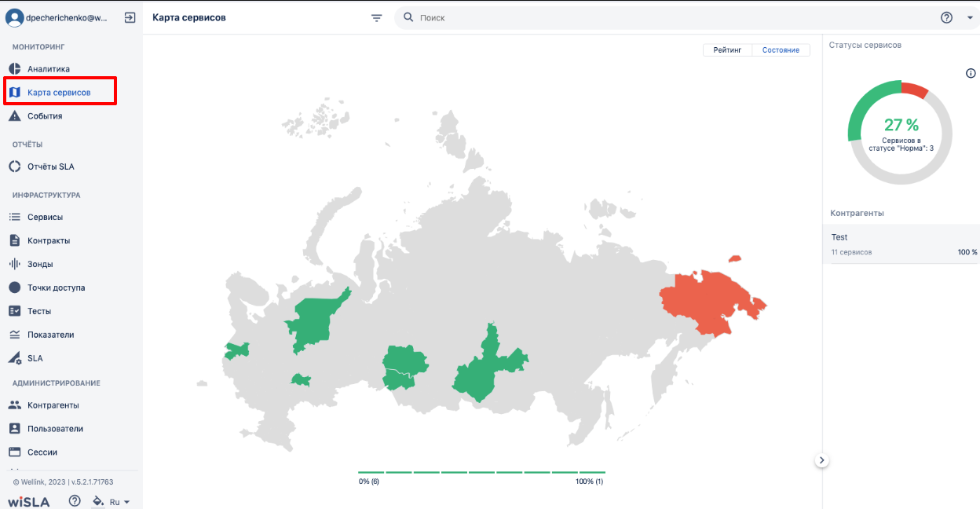Click the '11 сервисов' text
This screenshot has width=980, height=509.
coord(851,252)
